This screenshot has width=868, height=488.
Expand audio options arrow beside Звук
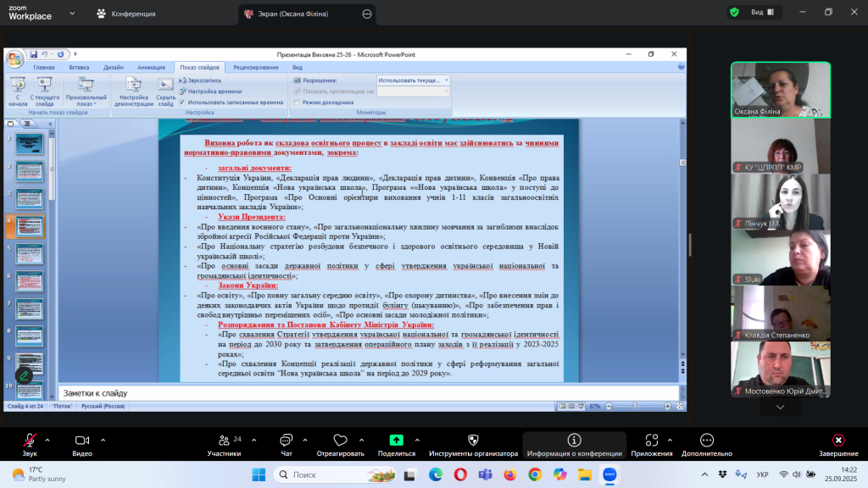[x=47, y=440]
